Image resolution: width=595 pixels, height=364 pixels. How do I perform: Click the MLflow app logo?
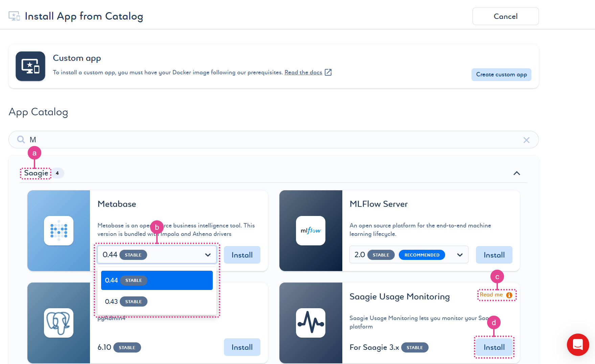pyautogui.click(x=311, y=230)
